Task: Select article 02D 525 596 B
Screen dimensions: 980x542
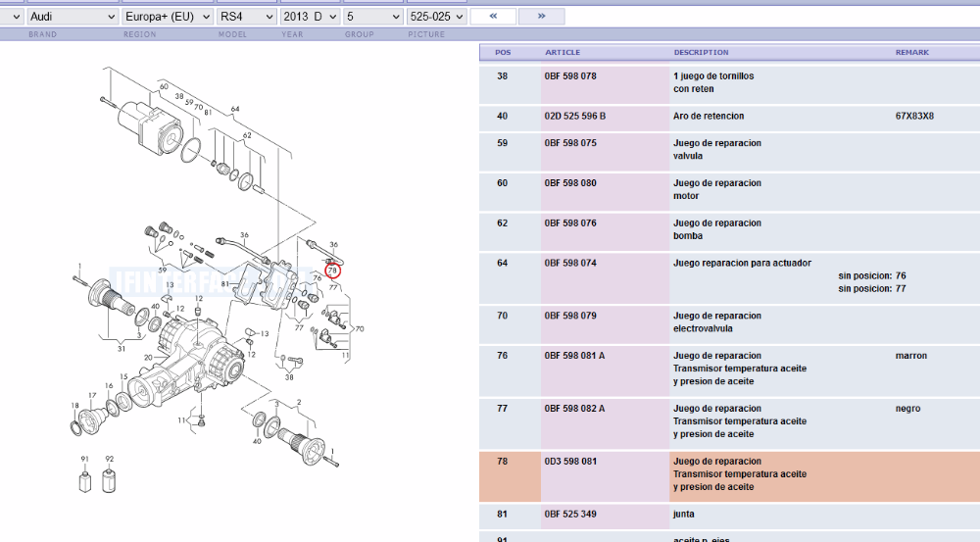Action: tap(575, 117)
